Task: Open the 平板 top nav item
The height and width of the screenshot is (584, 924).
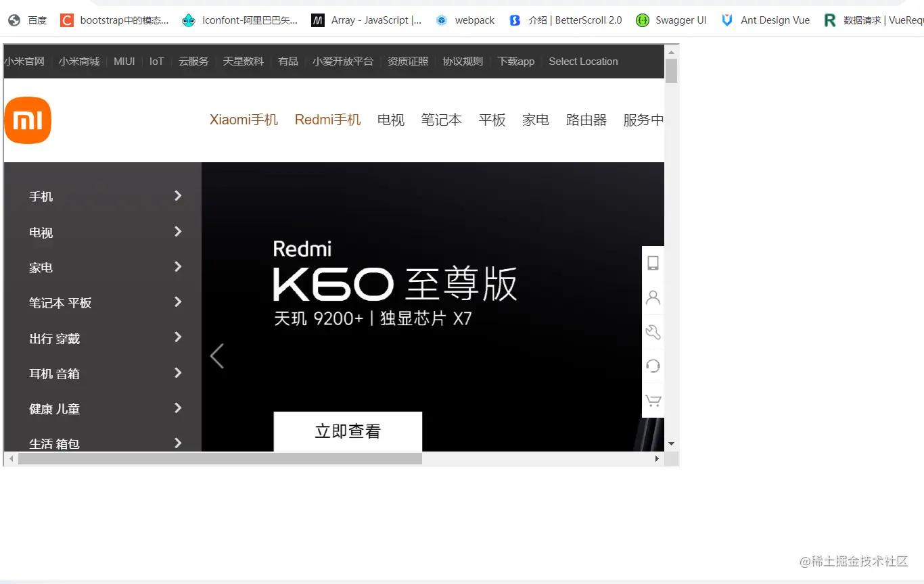Action: 492,120
